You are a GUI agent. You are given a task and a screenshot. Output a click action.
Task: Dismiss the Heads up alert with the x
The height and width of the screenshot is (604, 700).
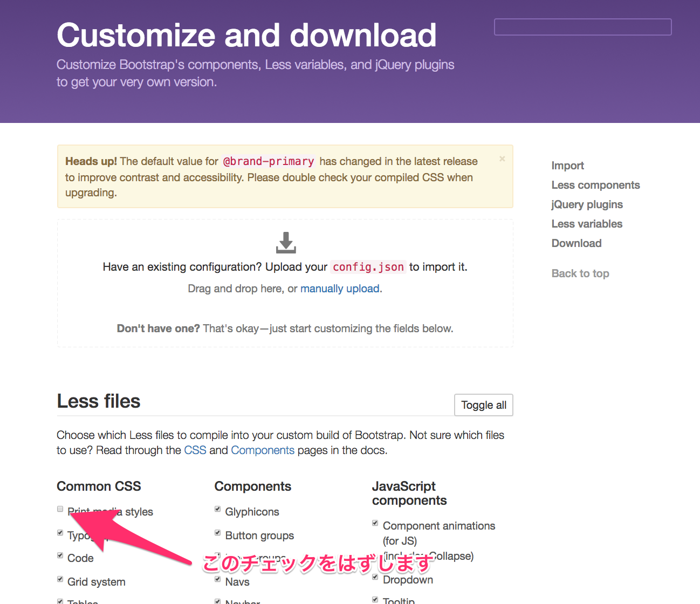[x=502, y=159]
